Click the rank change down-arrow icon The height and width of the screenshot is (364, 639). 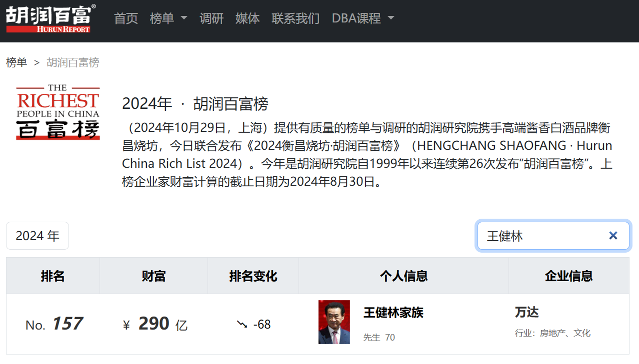point(242,325)
